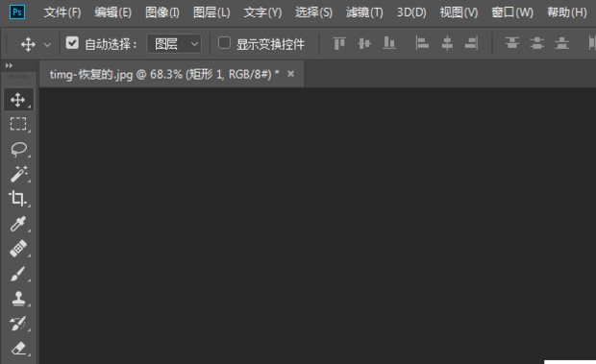
Task: Expand the toolbox double-arrow toggle
Action: point(9,65)
